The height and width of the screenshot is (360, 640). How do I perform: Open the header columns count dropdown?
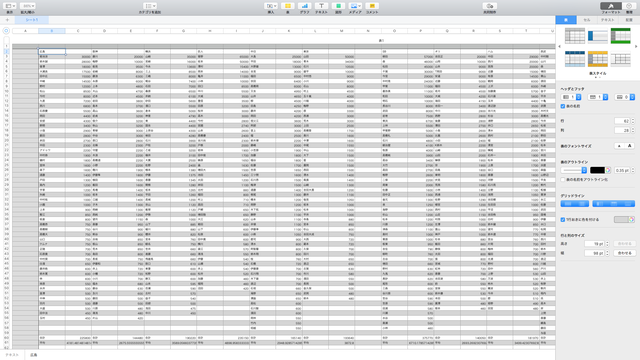click(571, 97)
